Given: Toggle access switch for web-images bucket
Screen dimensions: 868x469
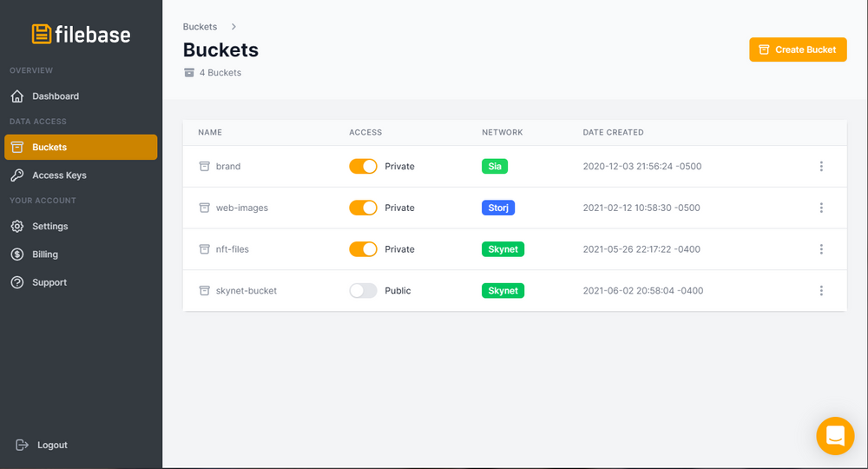Looking at the screenshot, I should pyautogui.click(x=363, y=208).
